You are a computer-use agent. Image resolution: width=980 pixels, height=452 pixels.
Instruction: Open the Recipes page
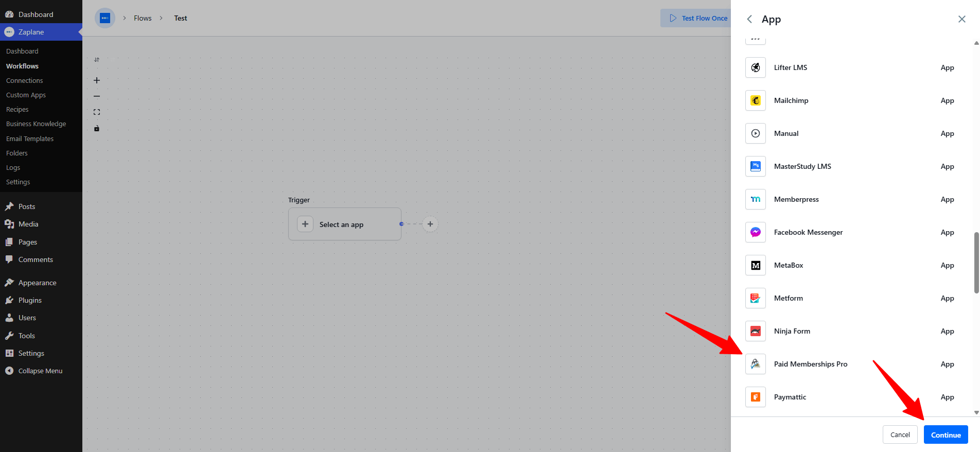pos(17,109)
